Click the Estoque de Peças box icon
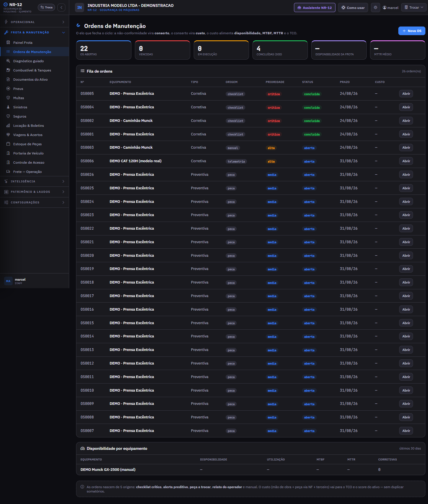Viewport: 428px width, 504px height. click(x=8, y=144)
